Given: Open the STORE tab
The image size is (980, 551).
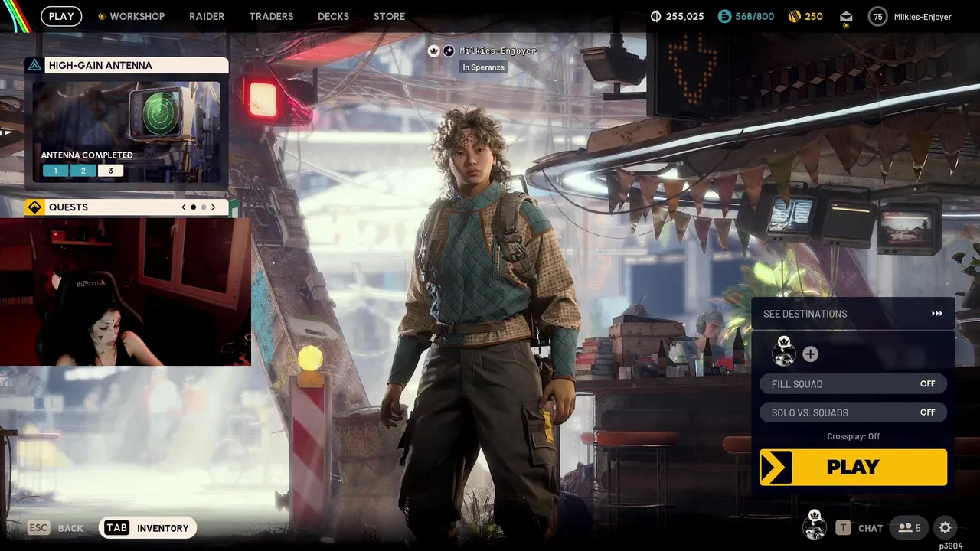Looking at the screenshot, I should click(389, 16).
